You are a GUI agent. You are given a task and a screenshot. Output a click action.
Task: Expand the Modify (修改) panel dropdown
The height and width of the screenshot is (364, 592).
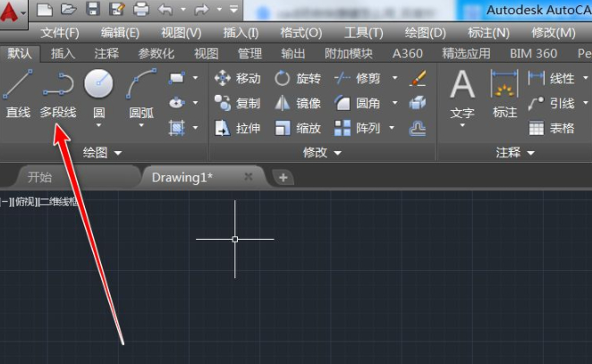[x=322, y=153]
